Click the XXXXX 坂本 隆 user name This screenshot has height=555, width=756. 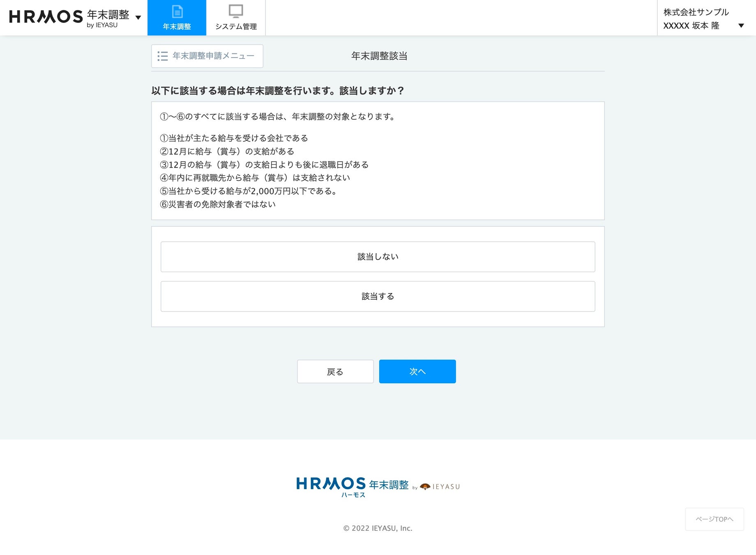click(691, 25)
